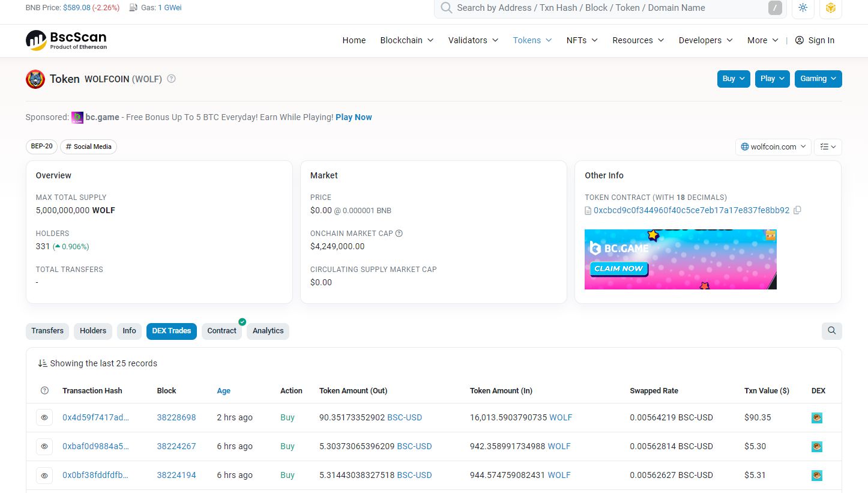Click the sort icon beside Showing last records
Viewport: 868px width, 493px height.
pyautogui.click(x=43, y=363)
